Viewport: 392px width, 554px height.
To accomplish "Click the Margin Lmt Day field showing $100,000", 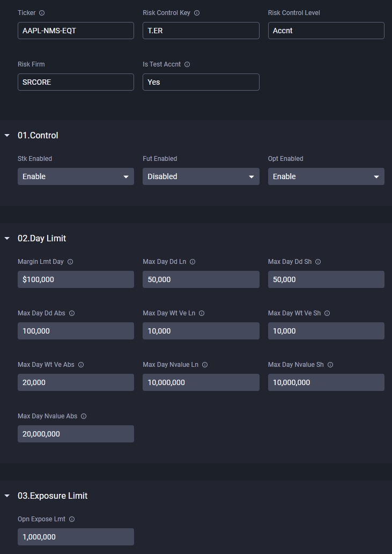I will 76,279.
